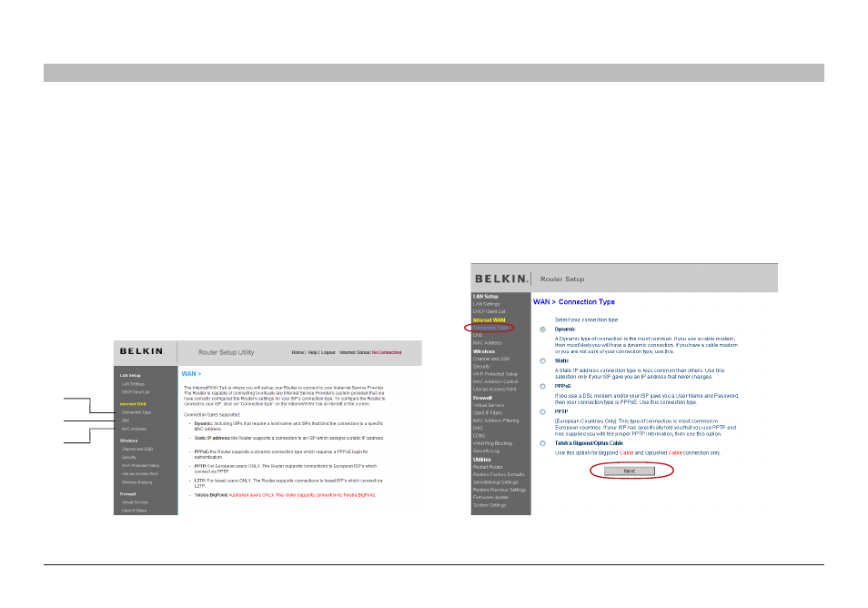Open System Settings in Utilities section
The width and height of the screenshot is (868, 608).
pos(490,505)
